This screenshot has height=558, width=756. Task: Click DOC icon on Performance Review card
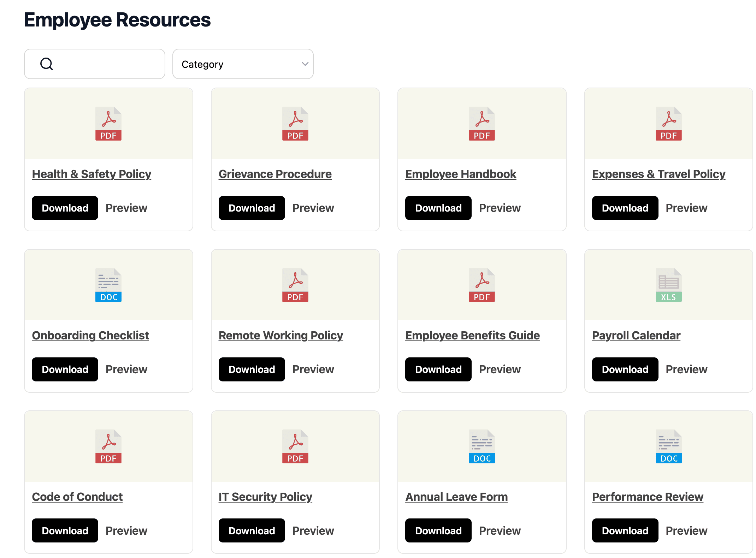669,446
